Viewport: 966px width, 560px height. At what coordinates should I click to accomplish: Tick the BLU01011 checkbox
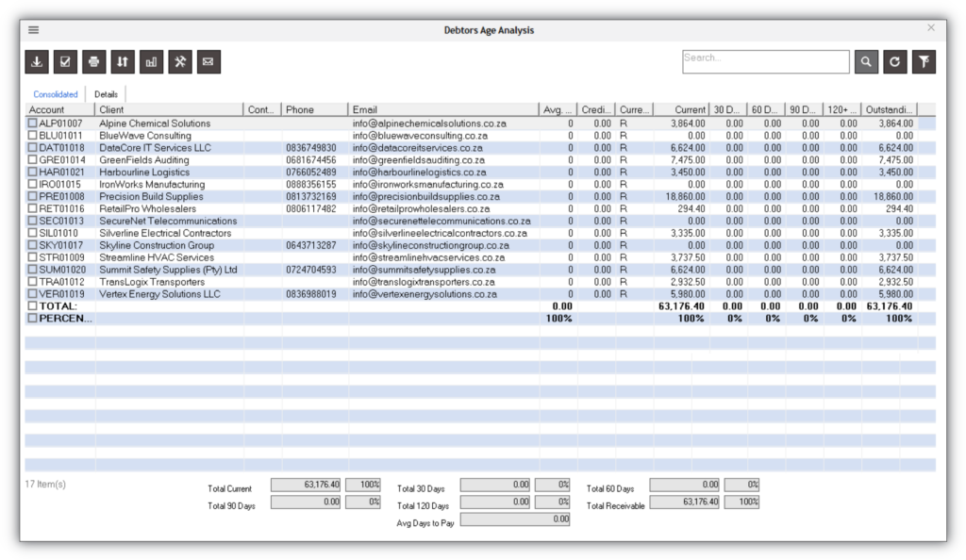coord(32,136)
